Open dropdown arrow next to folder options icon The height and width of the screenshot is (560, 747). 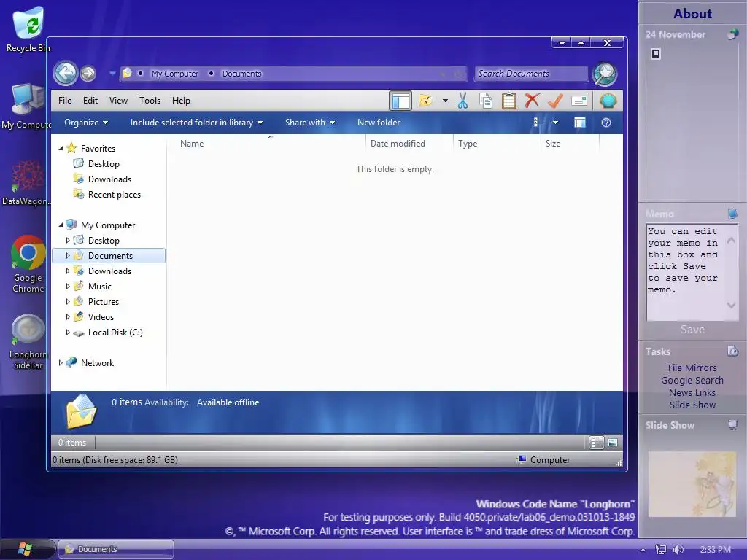pyautogui.click(x=445, y=101)
